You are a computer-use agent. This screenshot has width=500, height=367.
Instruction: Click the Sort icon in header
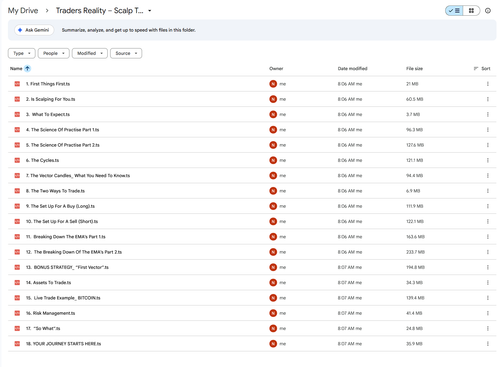[x=476, y=69]
